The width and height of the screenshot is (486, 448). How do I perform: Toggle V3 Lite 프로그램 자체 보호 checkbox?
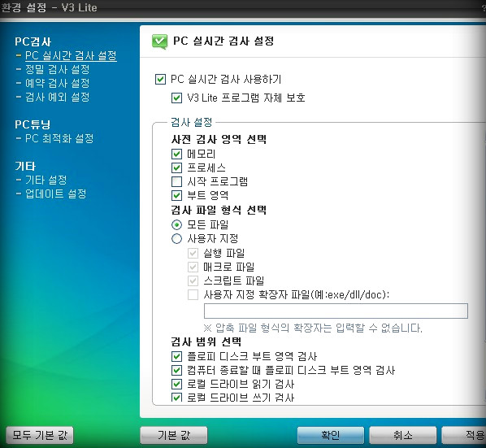click(x=176, y=98)
